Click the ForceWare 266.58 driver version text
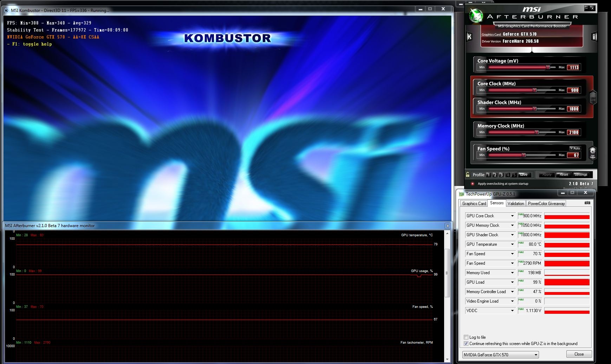The height and width of the screenshot is (364, 611). coord(521,41)
